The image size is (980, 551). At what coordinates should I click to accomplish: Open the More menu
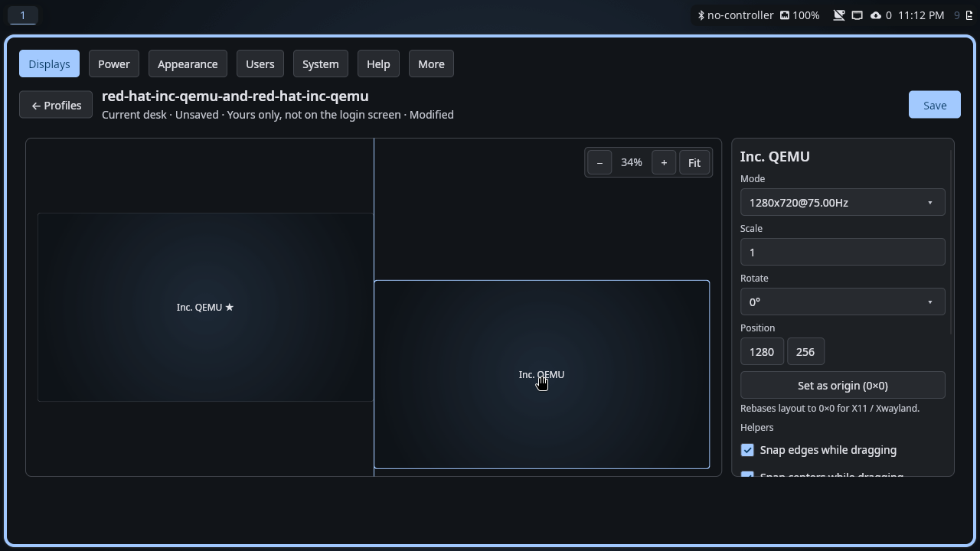pos(431,64)
